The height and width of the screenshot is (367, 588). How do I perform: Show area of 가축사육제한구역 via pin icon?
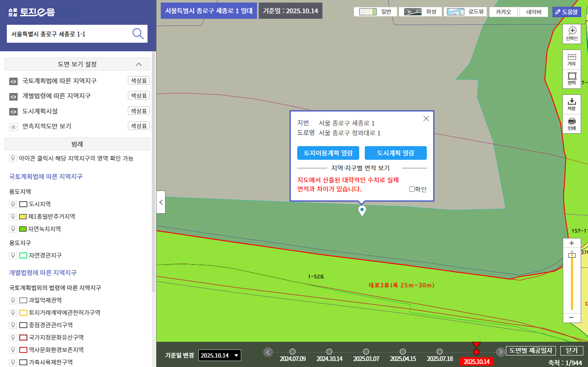tap(13, 362)
